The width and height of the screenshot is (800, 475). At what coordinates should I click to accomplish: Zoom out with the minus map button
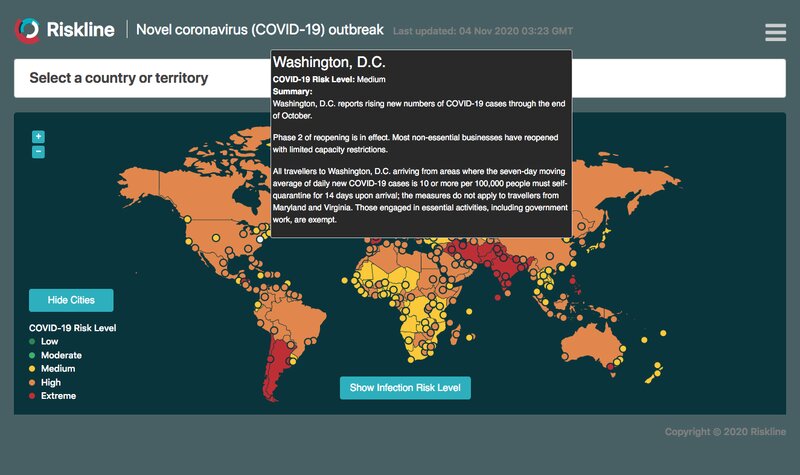pos(38,152)
